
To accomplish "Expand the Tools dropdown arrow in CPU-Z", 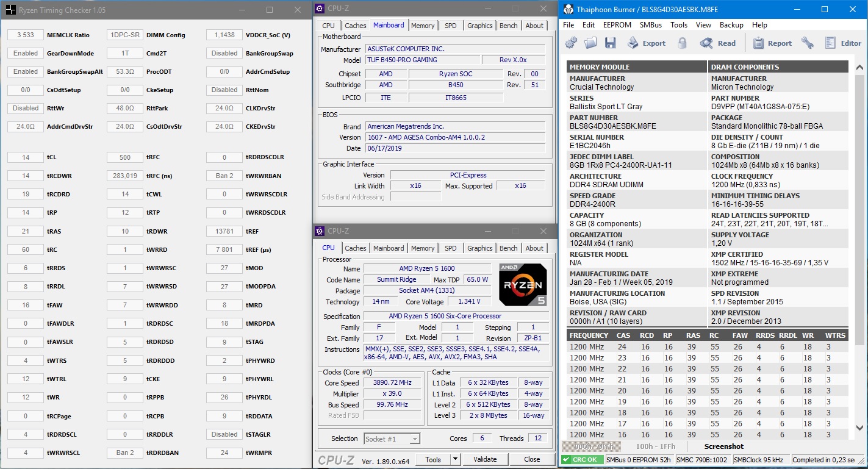I will [x=455, y=459].
